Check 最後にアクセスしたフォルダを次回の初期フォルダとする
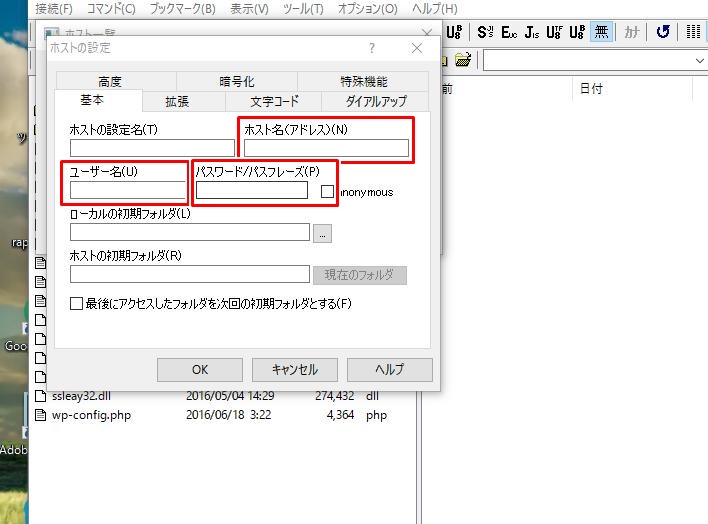The image size is (708, 524). (x=76, y=303)
